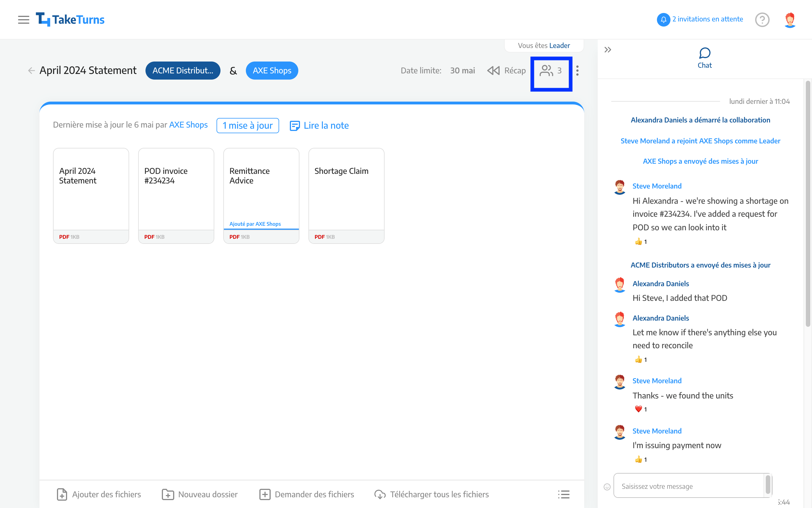This screenshot has height=508, width=812.
Task: Open the notification bell icon
Action: 663,19
